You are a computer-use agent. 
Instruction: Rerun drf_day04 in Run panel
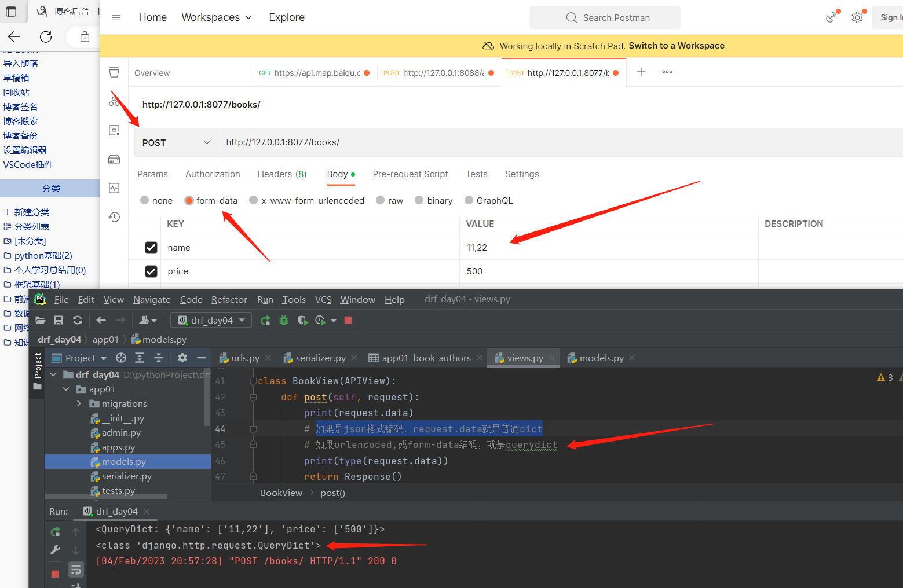[x=55, y=532]
